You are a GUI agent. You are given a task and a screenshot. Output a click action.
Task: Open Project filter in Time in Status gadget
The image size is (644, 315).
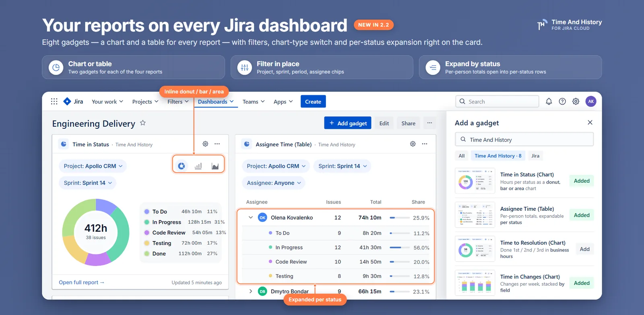(x=93, y=166)
